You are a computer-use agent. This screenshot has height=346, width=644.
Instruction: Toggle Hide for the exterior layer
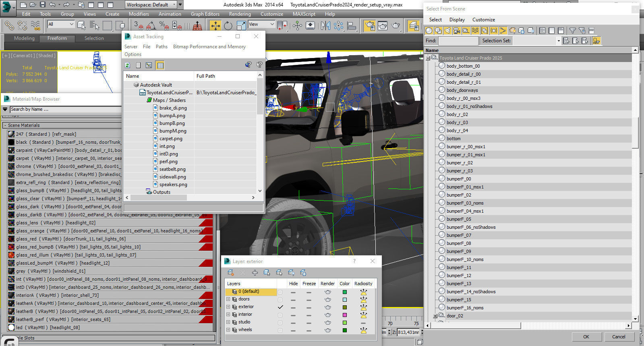click(x=293, y=307)
